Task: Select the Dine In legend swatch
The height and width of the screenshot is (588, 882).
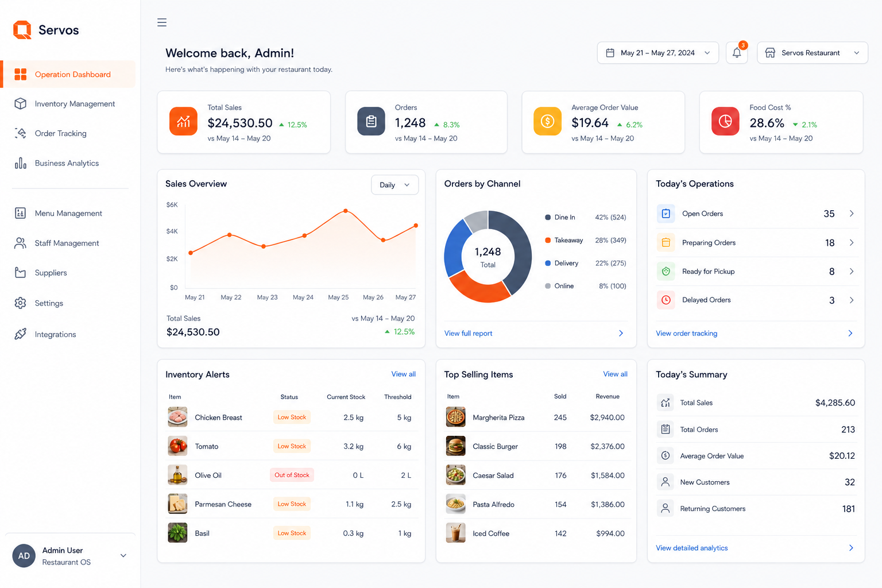Action: [548, 218]
